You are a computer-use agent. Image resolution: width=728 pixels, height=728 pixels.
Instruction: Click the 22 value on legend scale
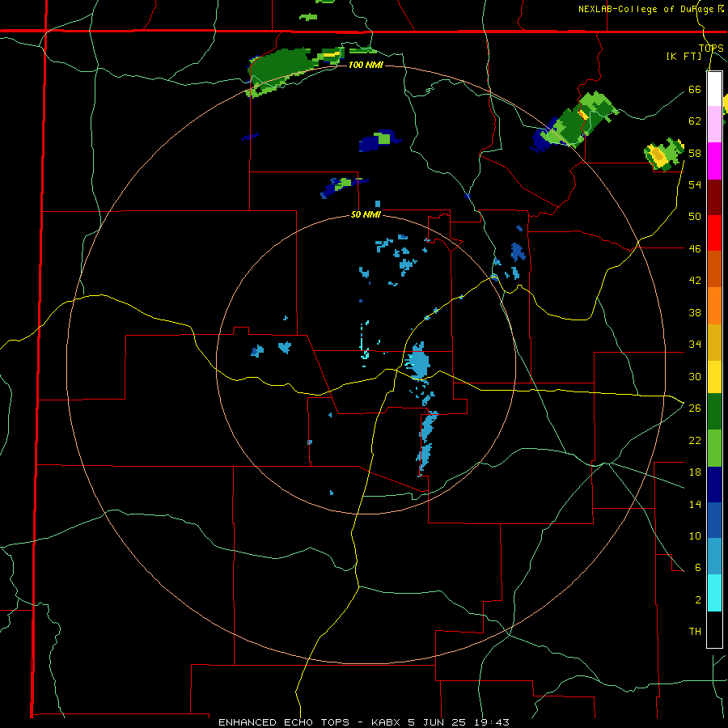695,441
